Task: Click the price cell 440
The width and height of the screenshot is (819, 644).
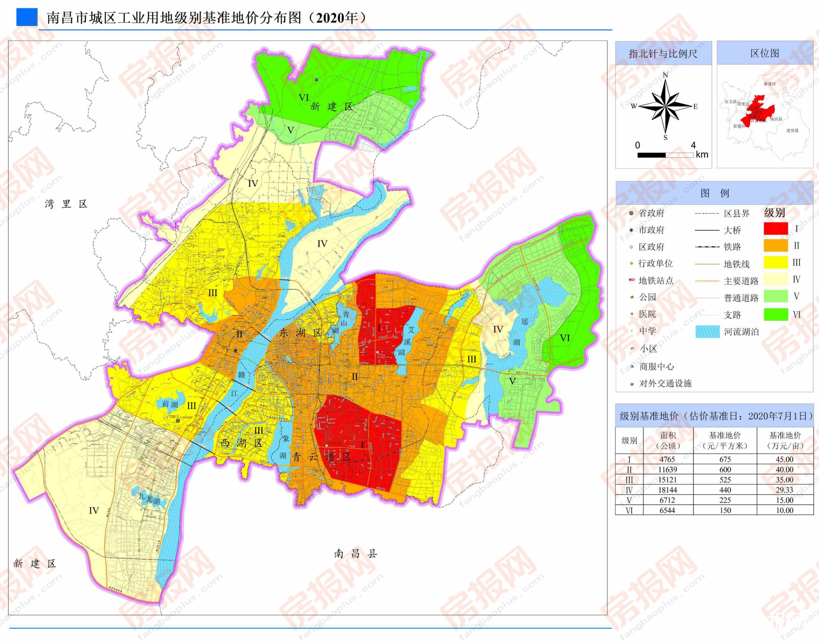Action: [x=725, y=490]
